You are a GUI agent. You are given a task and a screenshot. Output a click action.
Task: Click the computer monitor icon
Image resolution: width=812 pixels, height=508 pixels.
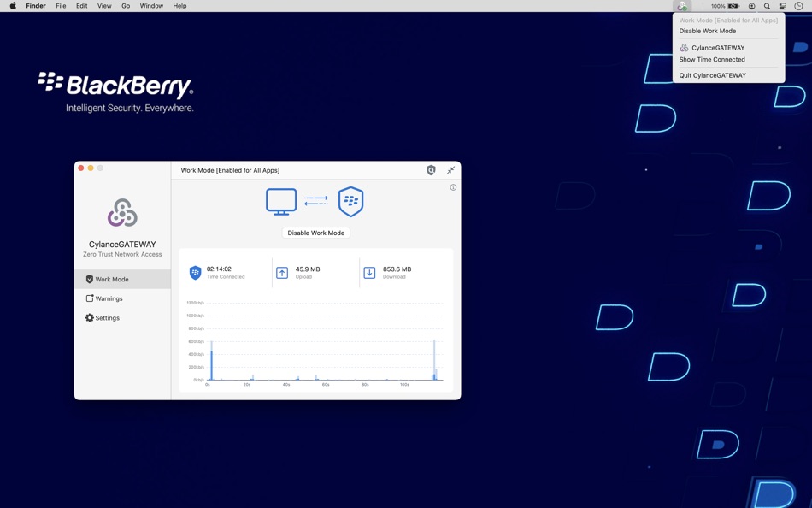(x=281, y=202)
